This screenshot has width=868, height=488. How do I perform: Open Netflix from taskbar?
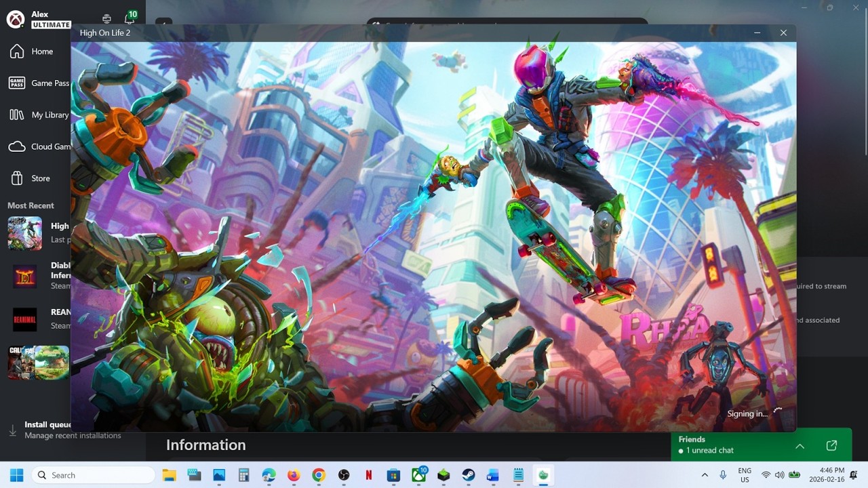tap(369, 475)
